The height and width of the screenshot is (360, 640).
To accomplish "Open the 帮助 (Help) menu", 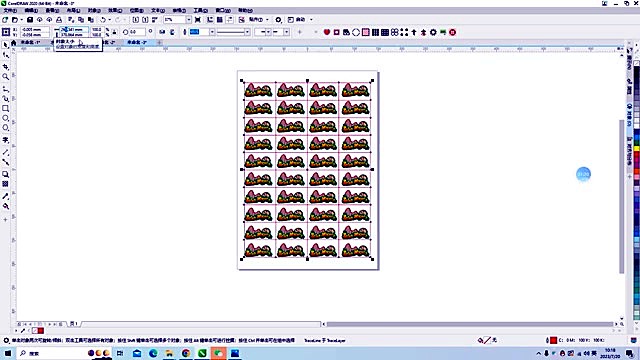I will pos(245,10).
